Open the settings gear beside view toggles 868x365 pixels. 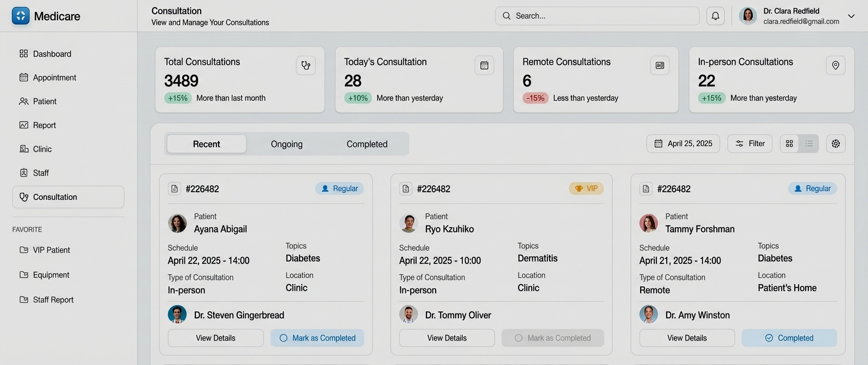835,144
